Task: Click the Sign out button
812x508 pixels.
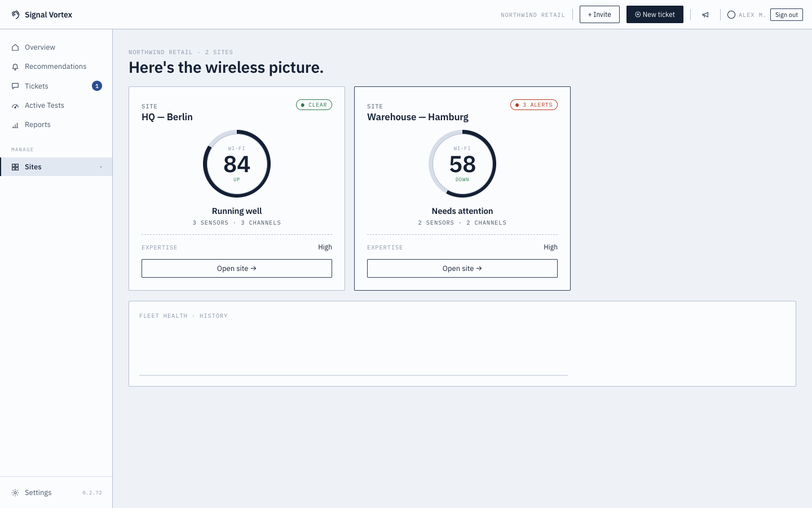Action: [786, 15]
